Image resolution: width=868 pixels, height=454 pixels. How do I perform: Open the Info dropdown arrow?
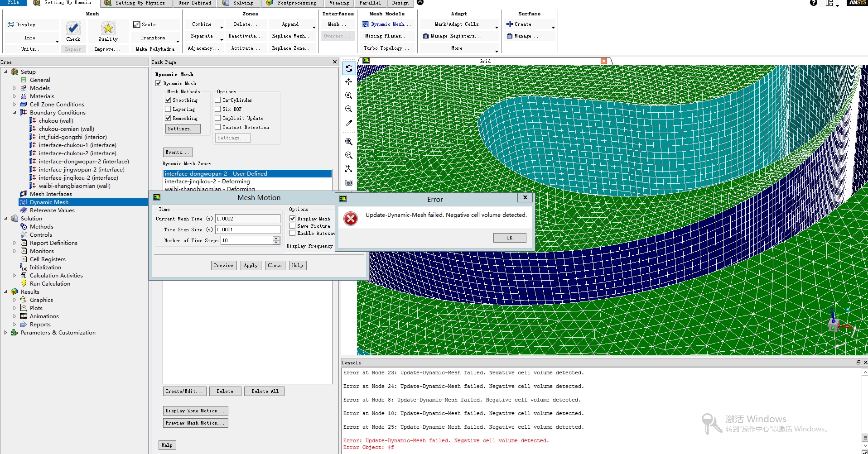click(57, 41)
